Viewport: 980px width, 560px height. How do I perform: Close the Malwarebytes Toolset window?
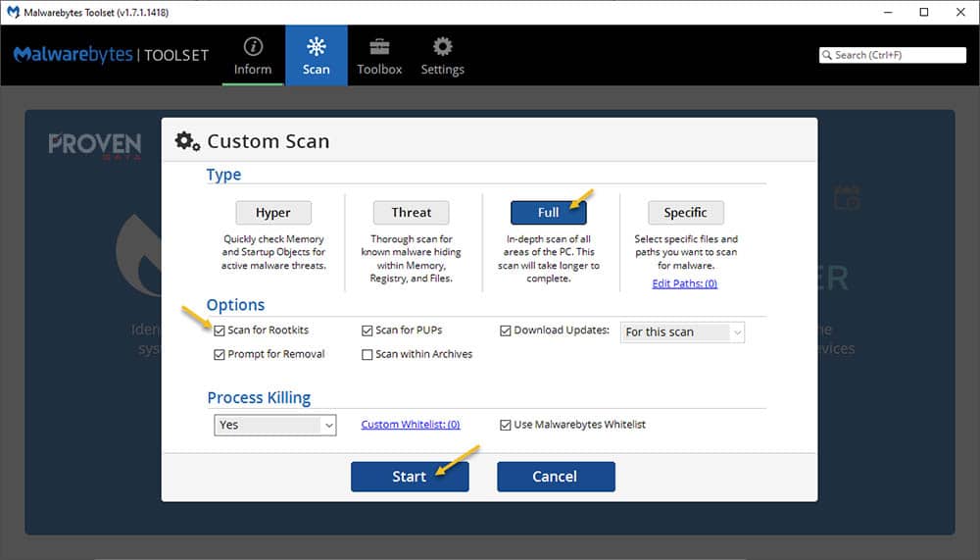[x=960, y=12]
